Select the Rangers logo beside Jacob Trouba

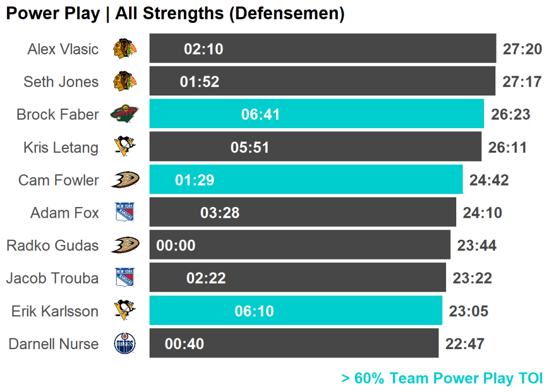coord(124,278)
